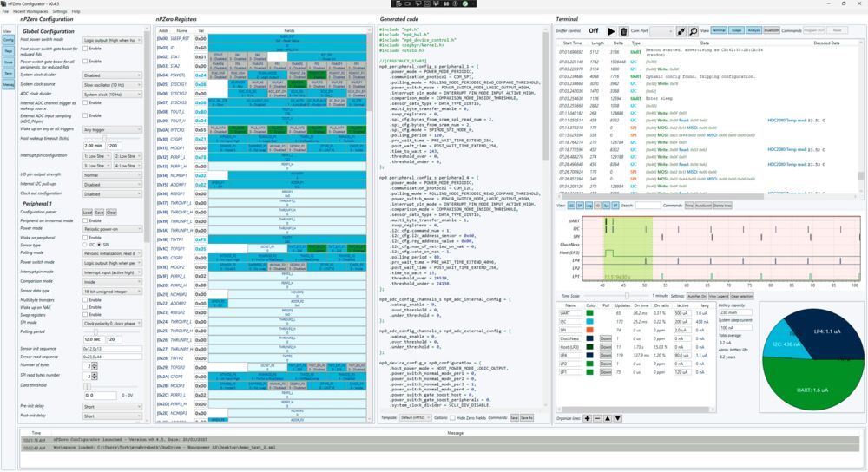Enable host power switch gate boost checkbox
Viewport: 868px width, 472px height.
click(85, 49)
